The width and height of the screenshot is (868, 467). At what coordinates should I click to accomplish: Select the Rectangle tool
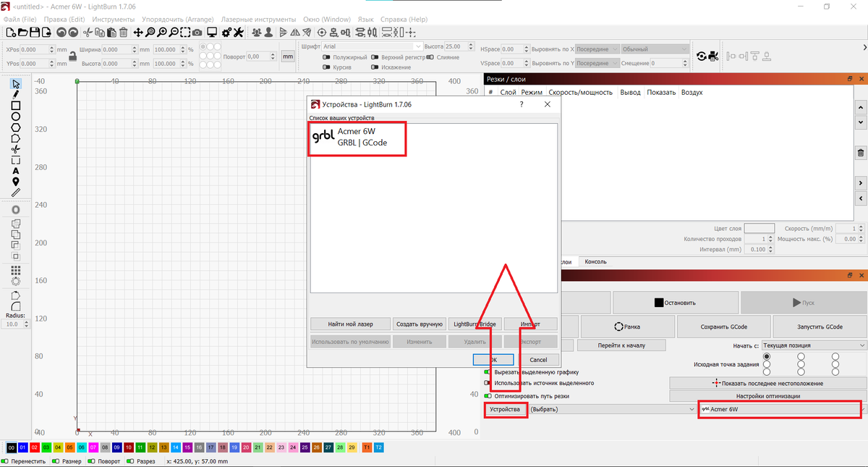[16, 106]
